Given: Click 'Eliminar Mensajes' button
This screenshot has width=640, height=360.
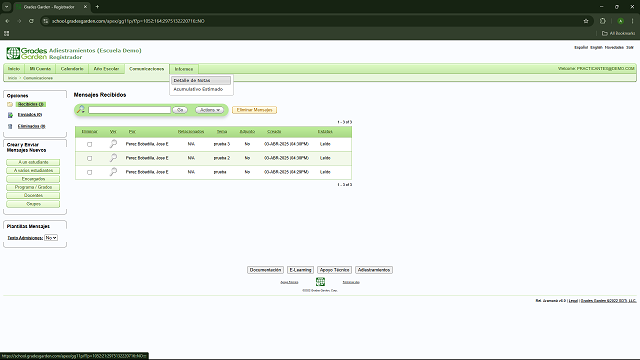Looking at the screenshot, I should point(254,110).
